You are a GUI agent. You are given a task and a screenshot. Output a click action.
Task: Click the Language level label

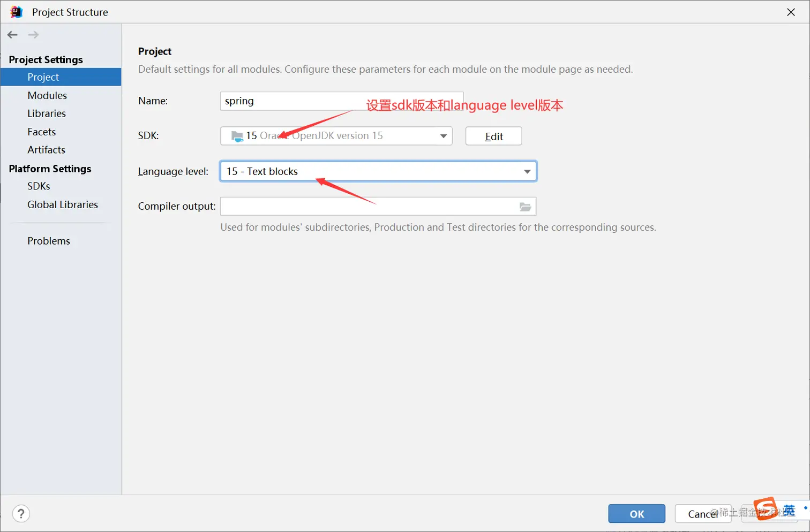173,172
